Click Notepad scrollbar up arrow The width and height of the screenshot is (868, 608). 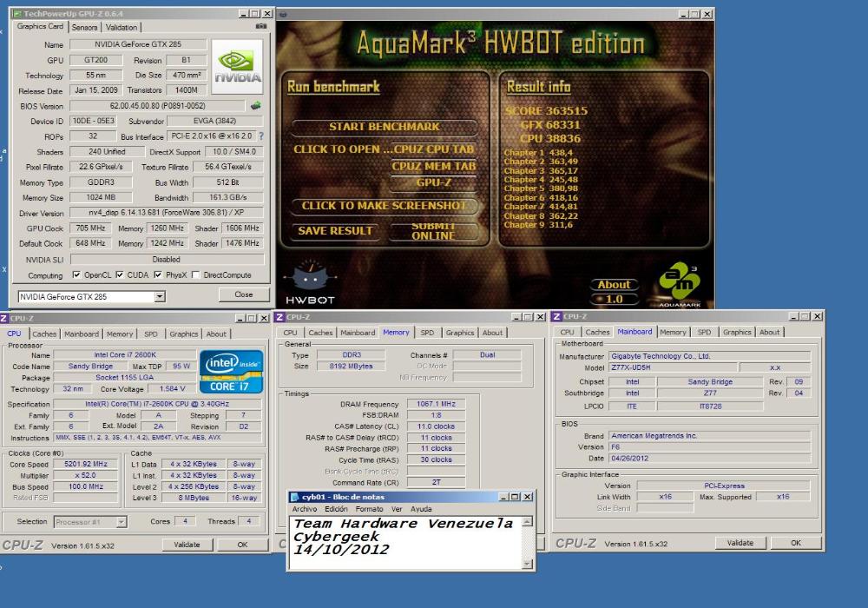tap(528, 521)
